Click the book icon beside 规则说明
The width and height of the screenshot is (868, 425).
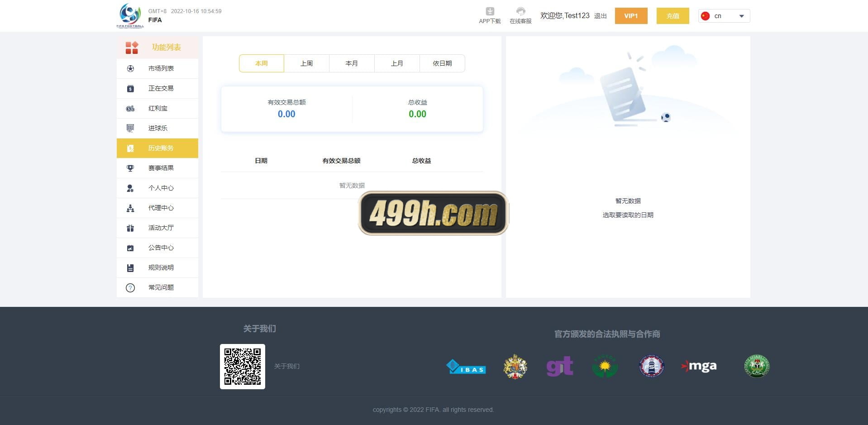(130, 268)
